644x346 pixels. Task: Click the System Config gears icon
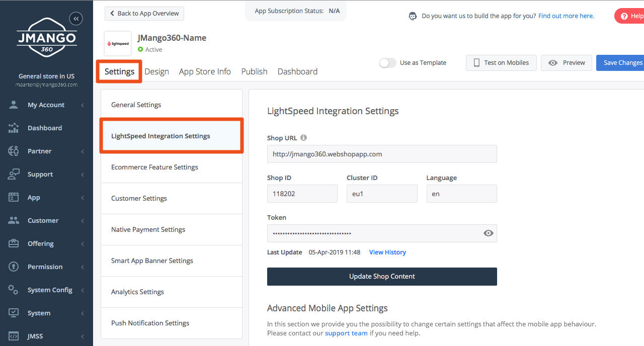click(x=14, y=290)
